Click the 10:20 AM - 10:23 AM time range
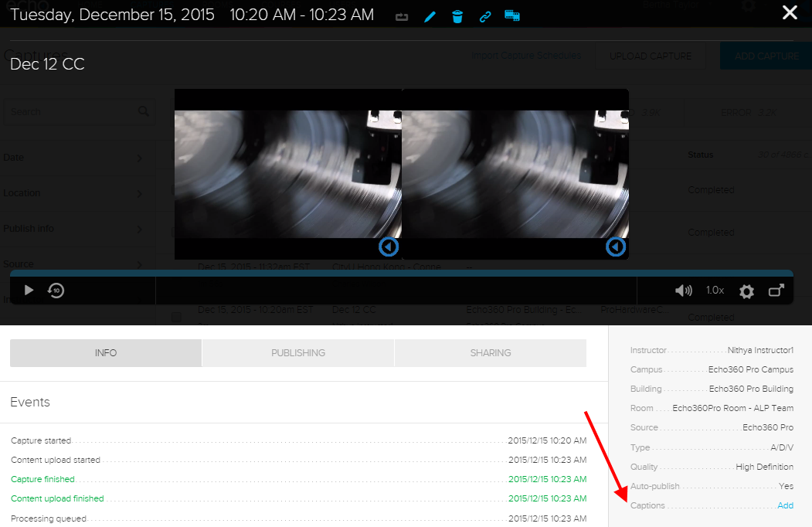Screen dimensions: 812x527 click(302, 15)
